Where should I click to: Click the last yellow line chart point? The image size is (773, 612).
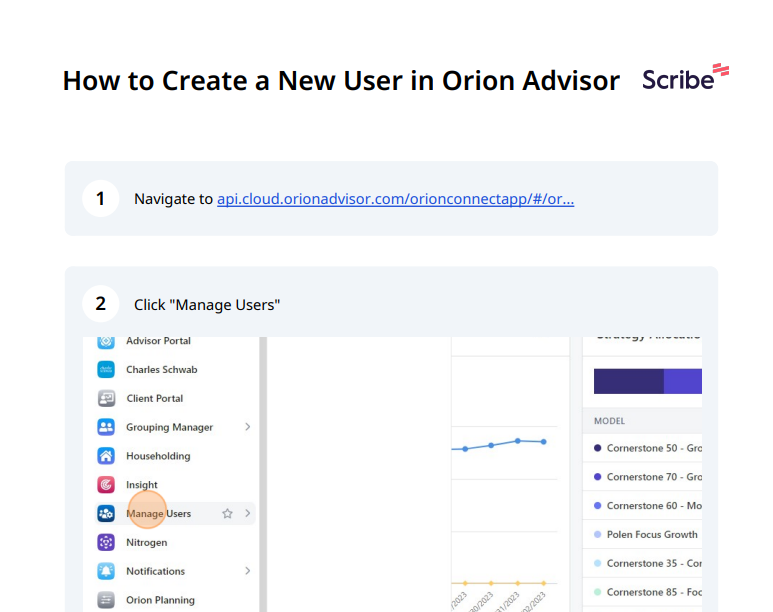point(544,583)
